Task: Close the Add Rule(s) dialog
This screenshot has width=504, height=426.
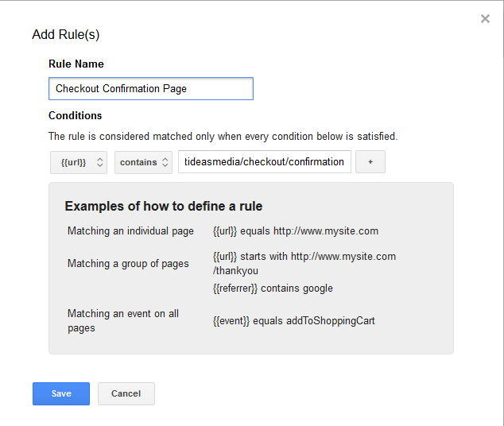Action: click(485, 19)
